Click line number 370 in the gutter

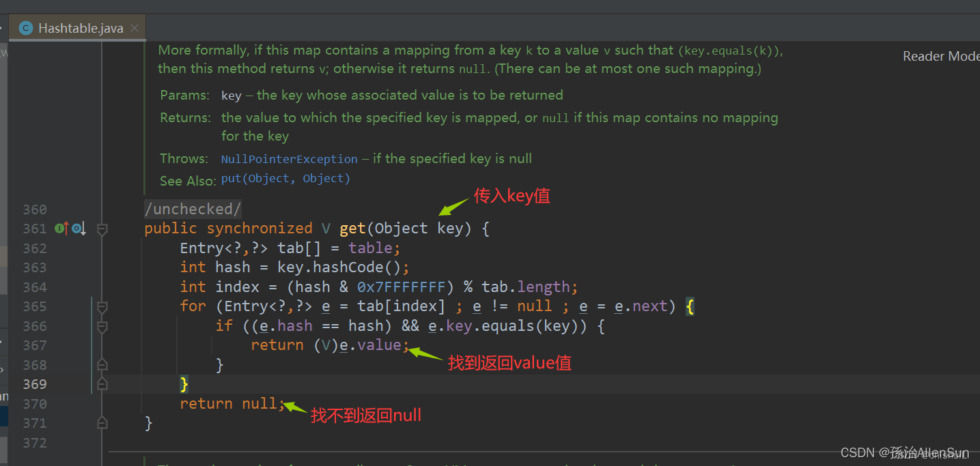[x=34, y=404]
